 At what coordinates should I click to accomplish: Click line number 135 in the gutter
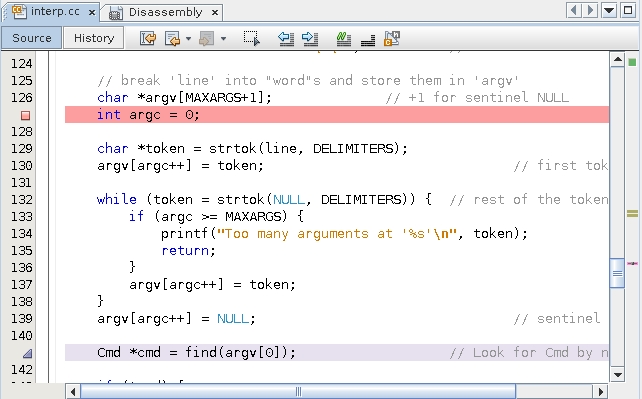(21, 250)
